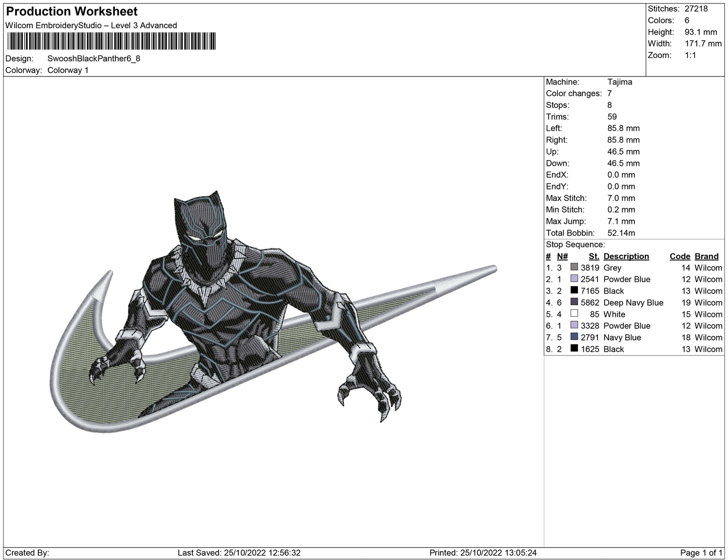Click the Deep Navy Blue color swatch
Image resolution: width=728 pixels, height=560 pixels.
coord(574,302)
